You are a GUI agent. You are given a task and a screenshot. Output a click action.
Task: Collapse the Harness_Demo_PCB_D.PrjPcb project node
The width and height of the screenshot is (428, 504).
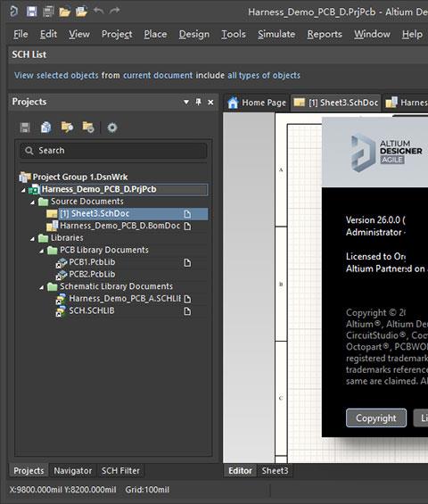click(x=23, y=190)
